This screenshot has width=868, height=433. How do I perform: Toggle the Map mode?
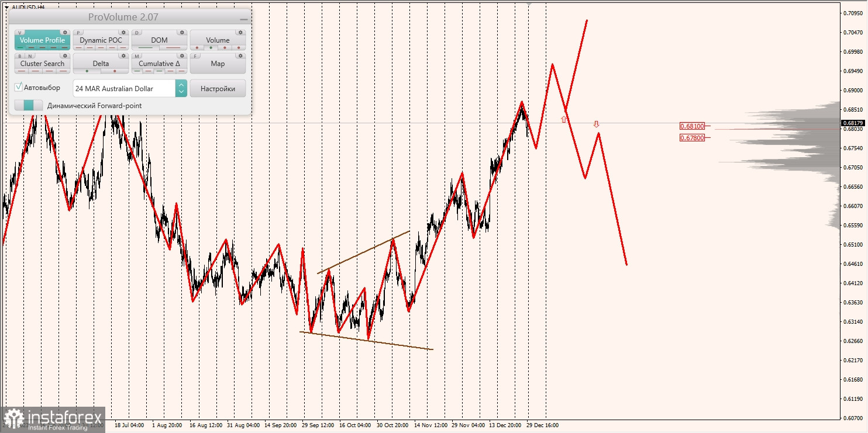(218, 64)
